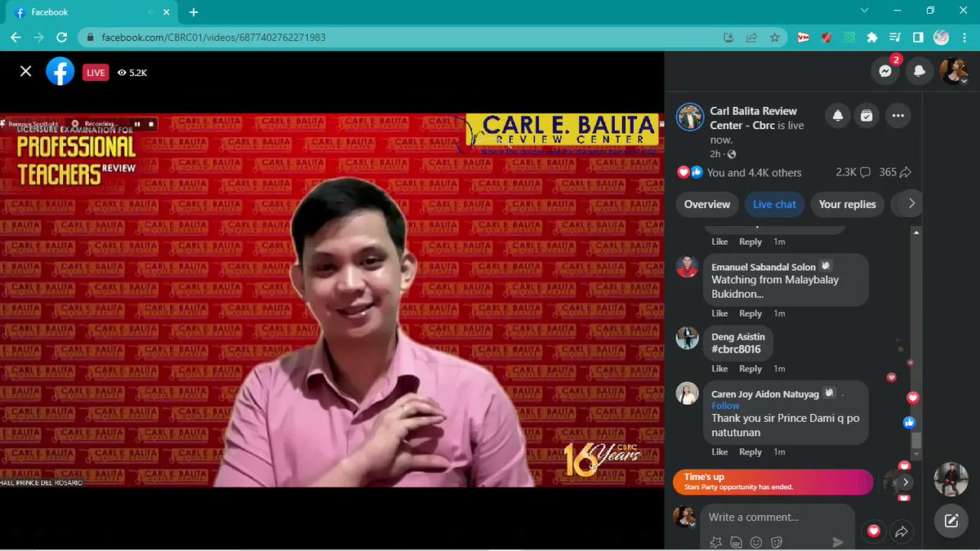Toggle the browser side panel
The image size is (980, 551).
(918, 38)
